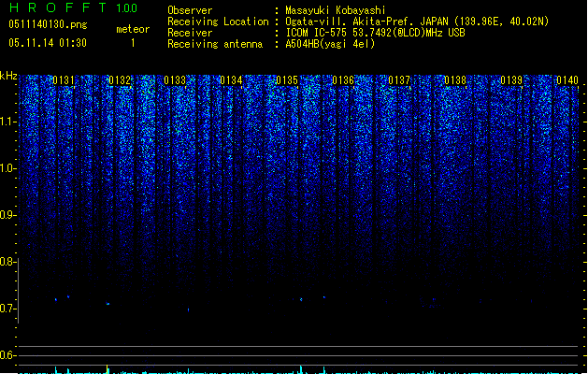The width and height of the screenshot is (588, 374).
Task: Click the Receiving Location label
Action: point(218,22)
